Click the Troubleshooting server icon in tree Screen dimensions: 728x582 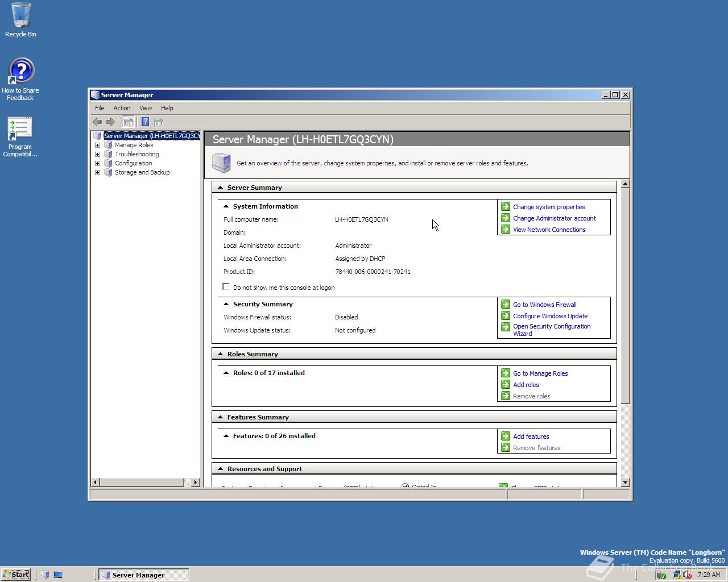tap(108, 154)
